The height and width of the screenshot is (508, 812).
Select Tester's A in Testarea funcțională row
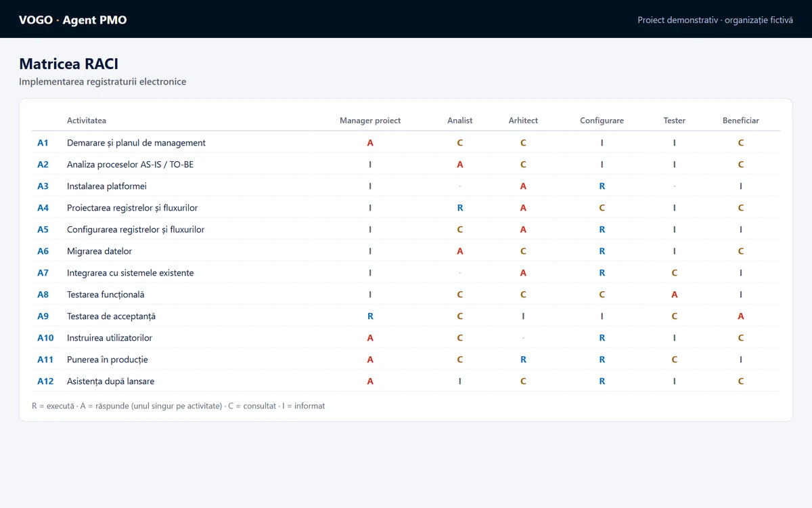675,295
